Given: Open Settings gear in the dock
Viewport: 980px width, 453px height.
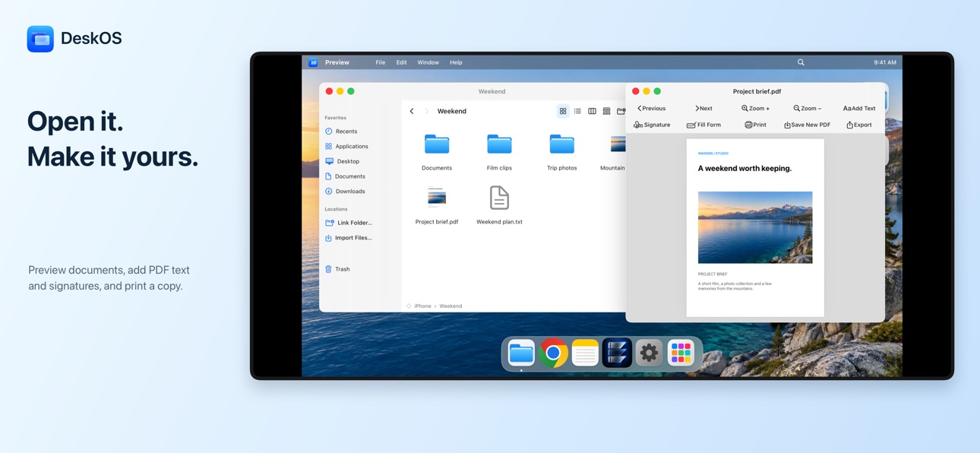Looking at the screenshot, I should pos(649,353).
